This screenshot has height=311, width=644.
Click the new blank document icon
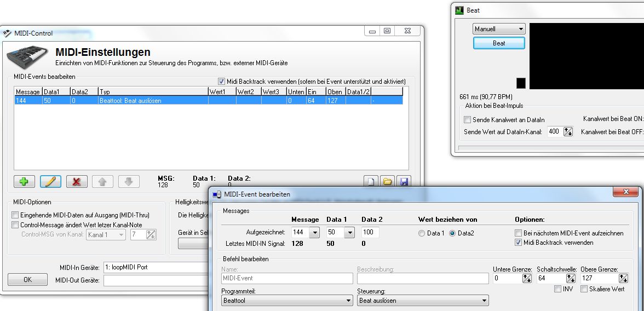pyautogui.click(x=371, y=182)
